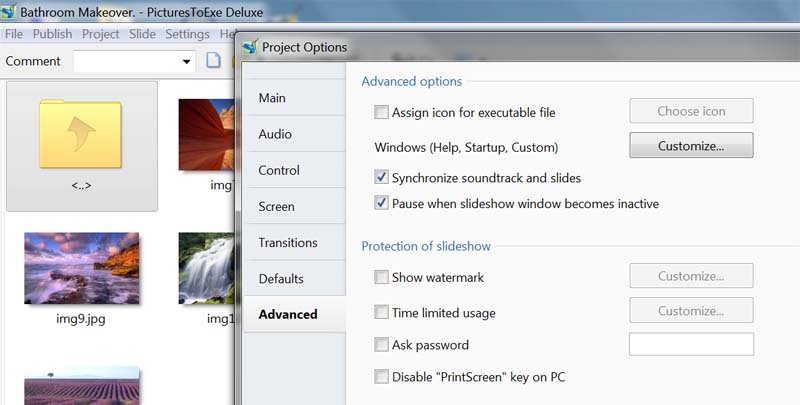Open the Slide menu
The height and width of the screenshot is (405, 800).
pos(142,34)
